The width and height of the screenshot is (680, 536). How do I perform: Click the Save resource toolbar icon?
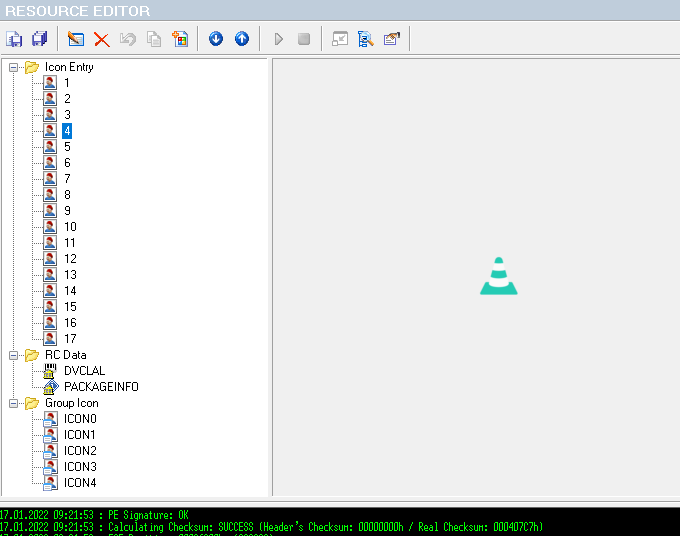coord(14,39)
